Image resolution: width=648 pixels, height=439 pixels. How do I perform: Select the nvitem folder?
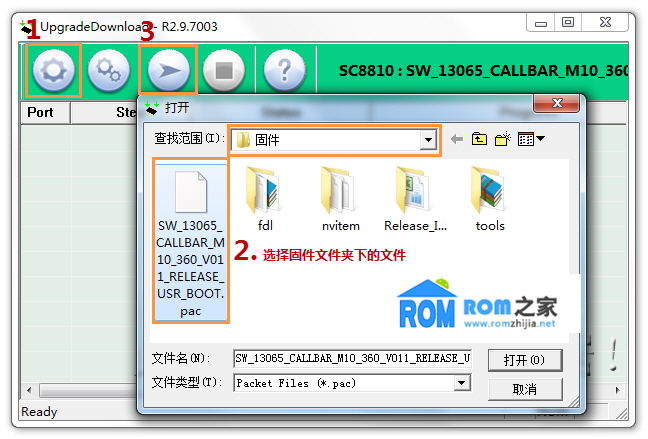(x=341, y=199)
